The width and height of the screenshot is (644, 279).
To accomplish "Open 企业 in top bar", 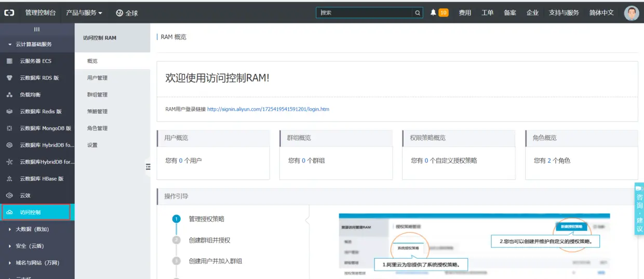I will (x=532, y=13).
